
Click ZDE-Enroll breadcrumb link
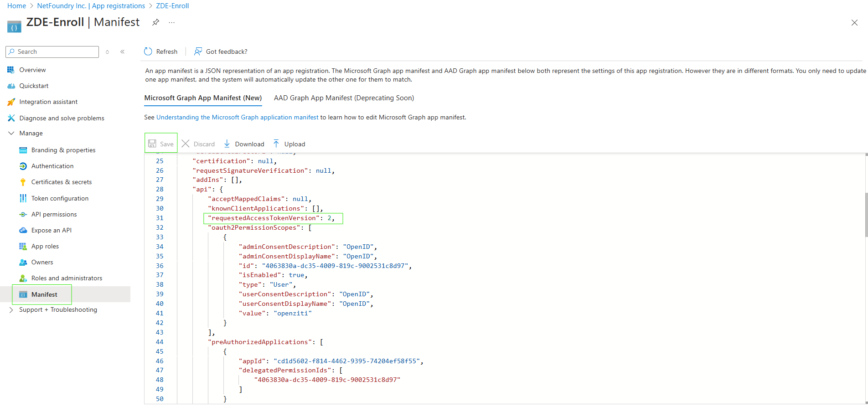(x=172, y=6)
